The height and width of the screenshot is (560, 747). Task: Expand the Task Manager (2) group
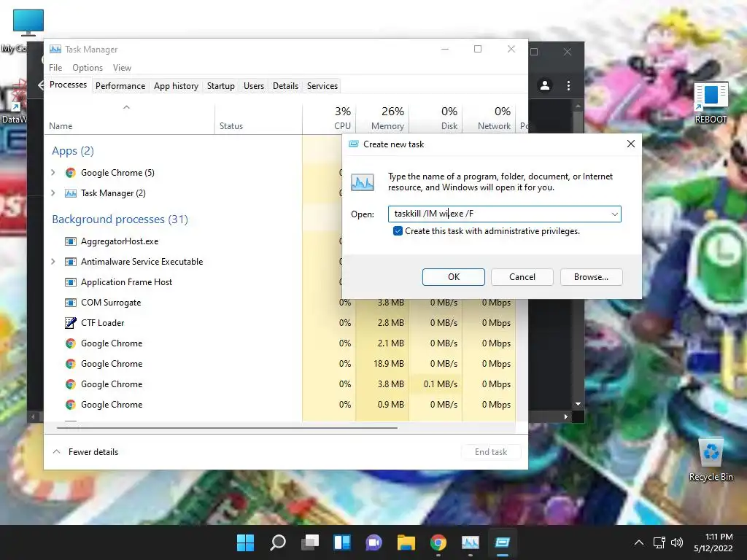click(x=53, y=193)
